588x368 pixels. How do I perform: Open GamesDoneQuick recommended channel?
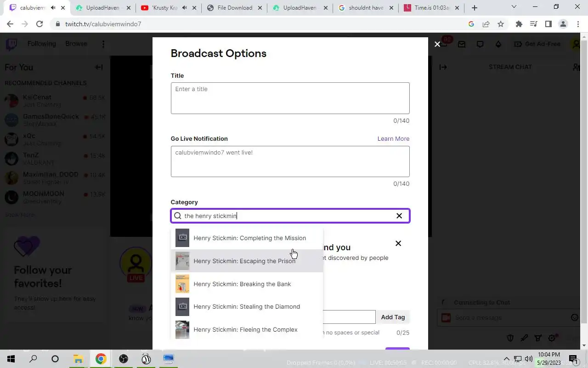point(55,120)
